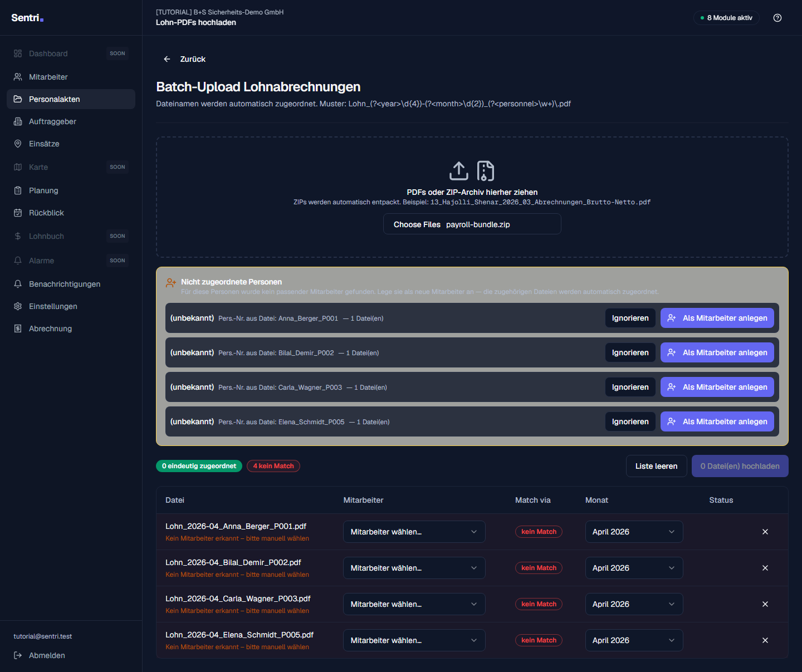Click Ignorieren for Anna_Berger_P001

click(630, 318)
